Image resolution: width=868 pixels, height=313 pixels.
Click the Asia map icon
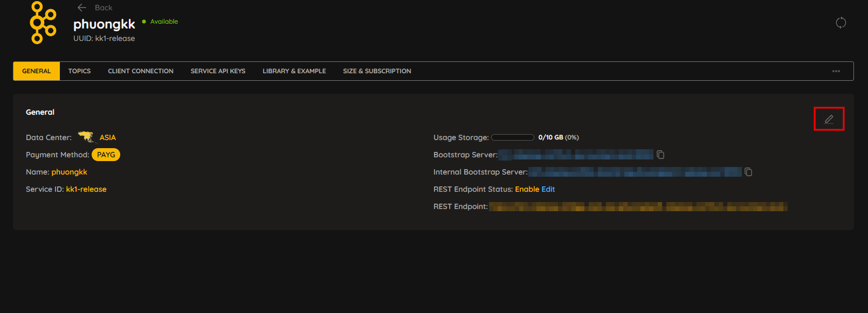tap(86, 137)
